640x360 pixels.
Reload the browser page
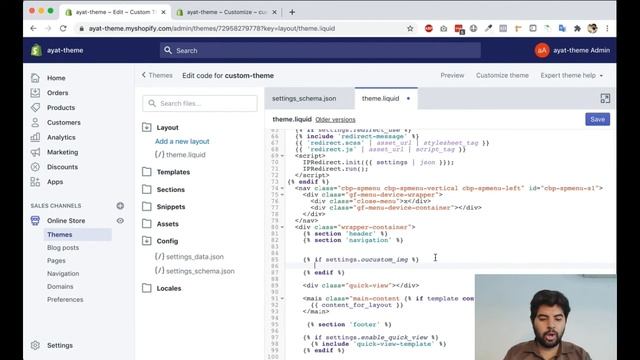pos(63,28)
